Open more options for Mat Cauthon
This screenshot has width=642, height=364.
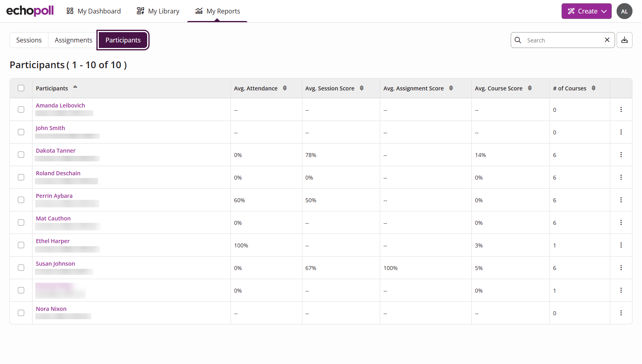pos(621,222)
